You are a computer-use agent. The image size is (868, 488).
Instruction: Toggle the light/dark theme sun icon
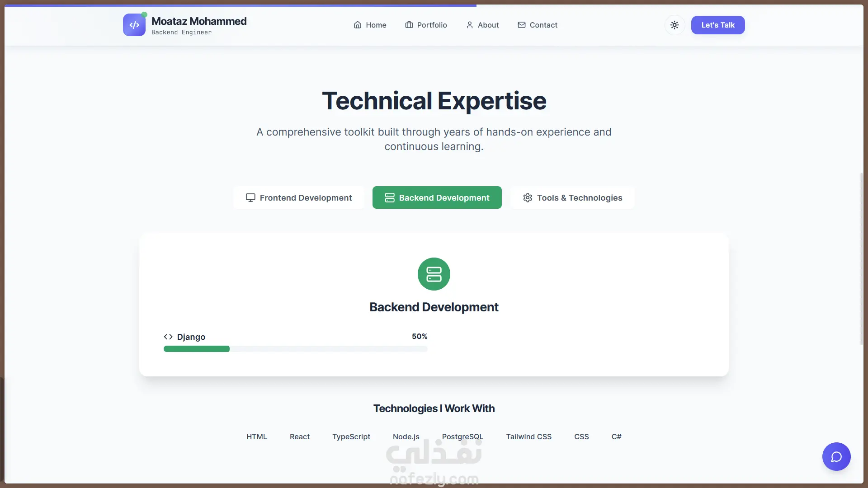(x=674, y=25)
